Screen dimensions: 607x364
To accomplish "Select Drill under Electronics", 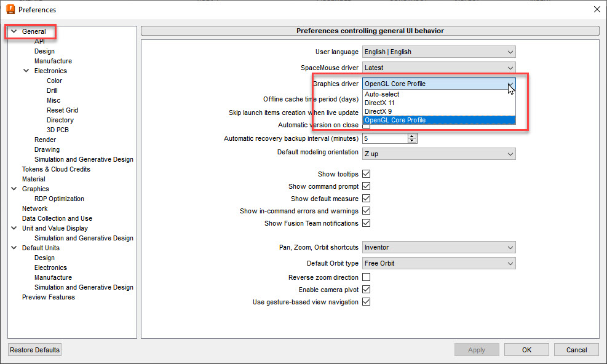I will click(52, 90).
